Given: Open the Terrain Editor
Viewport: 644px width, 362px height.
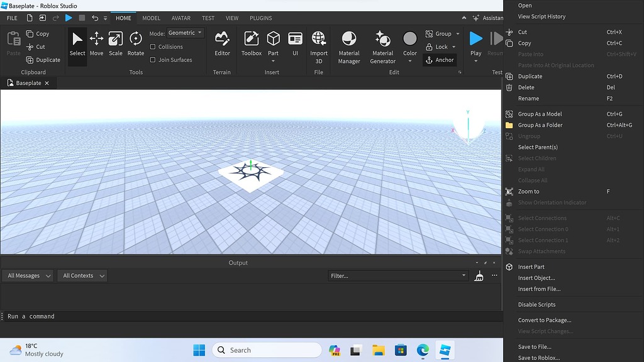Looking at the screenshot, I should pyautogui.click(x=222, y=44).
